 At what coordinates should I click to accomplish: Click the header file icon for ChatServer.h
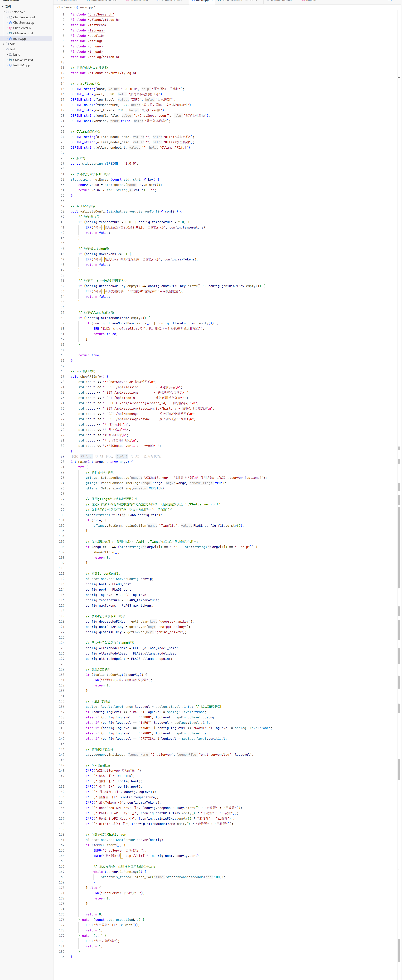10,28
